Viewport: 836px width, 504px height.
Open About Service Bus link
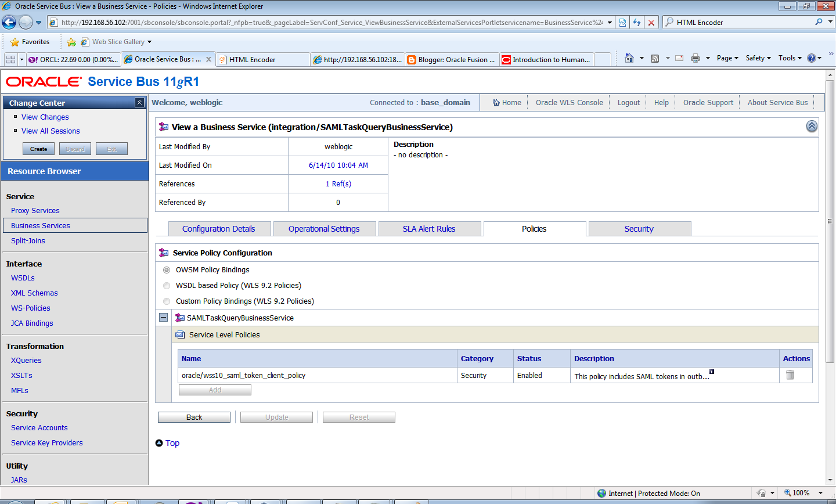[x=777, y=102]
